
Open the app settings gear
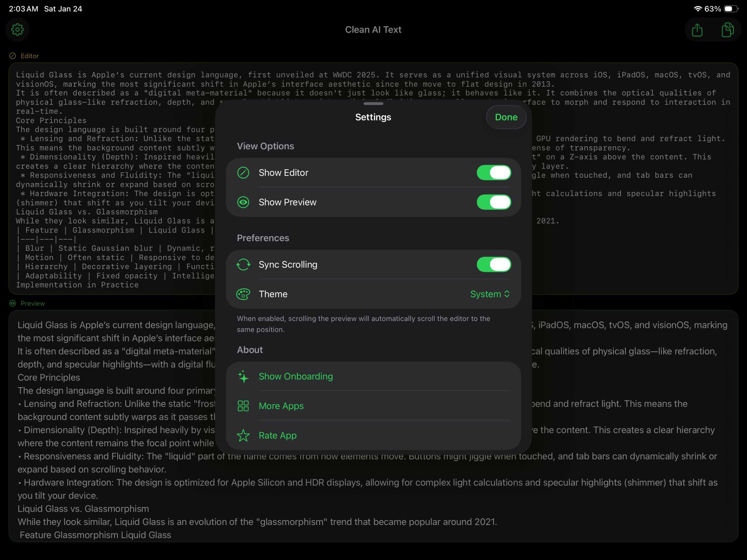coord(17,29)
